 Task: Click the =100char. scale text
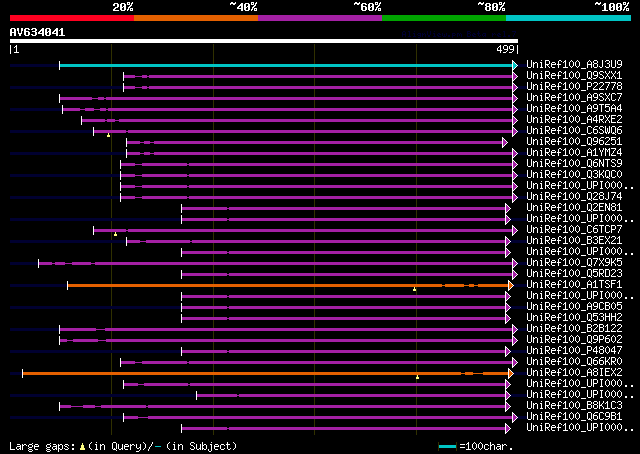tap(486, 446)
